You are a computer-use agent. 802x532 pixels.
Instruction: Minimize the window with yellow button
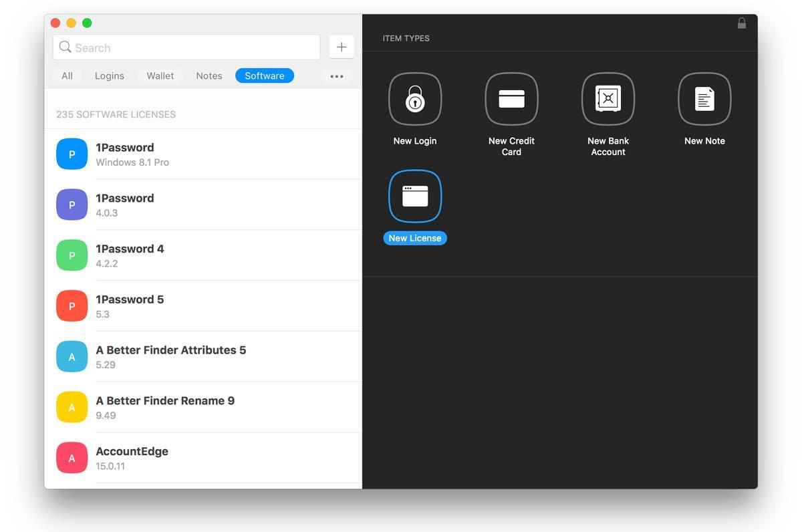pos(71,23)
